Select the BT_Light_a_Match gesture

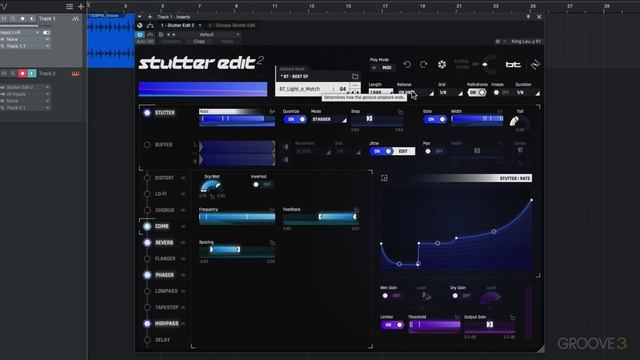[299, 89]
